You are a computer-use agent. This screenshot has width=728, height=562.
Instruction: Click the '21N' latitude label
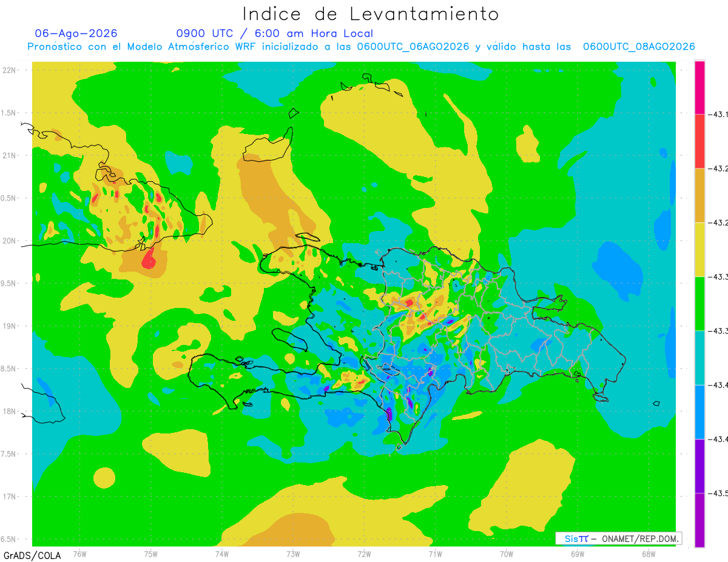tap(10, 156)
